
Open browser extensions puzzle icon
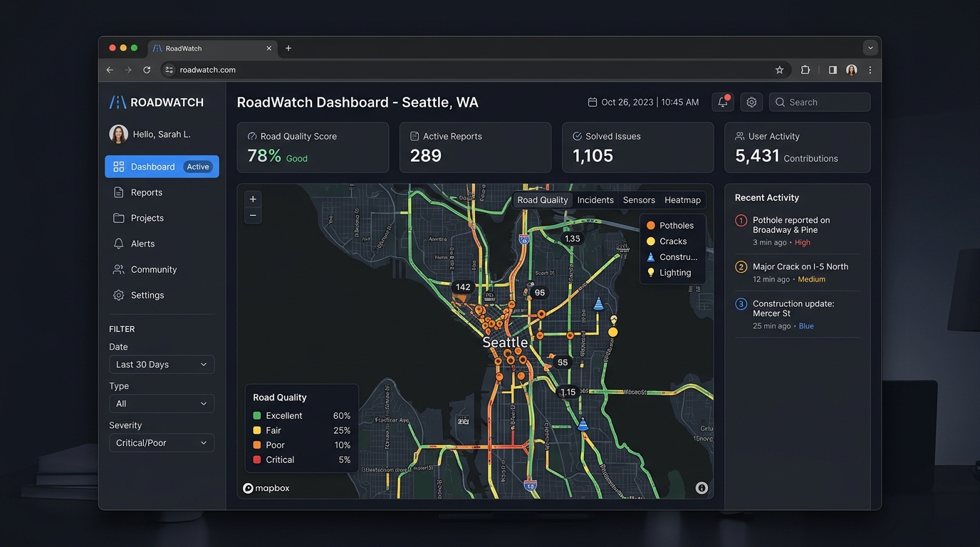click(x=806, y=70)
